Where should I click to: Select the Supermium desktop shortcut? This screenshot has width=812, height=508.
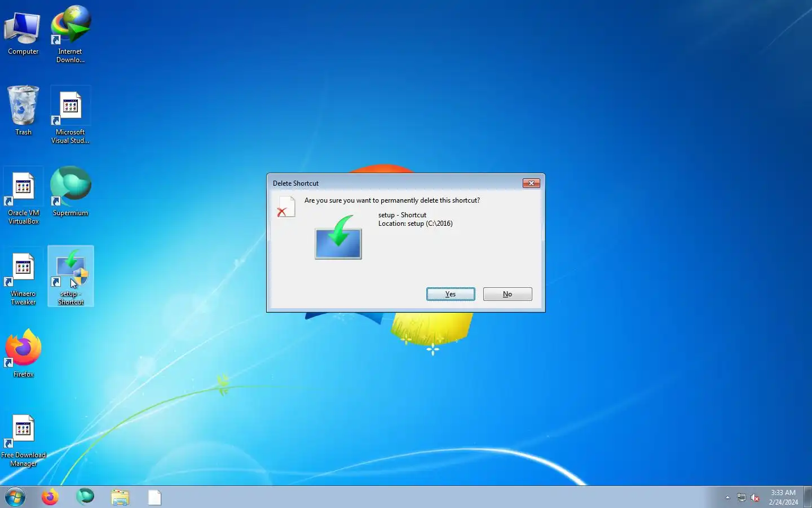tap(70, 192)
